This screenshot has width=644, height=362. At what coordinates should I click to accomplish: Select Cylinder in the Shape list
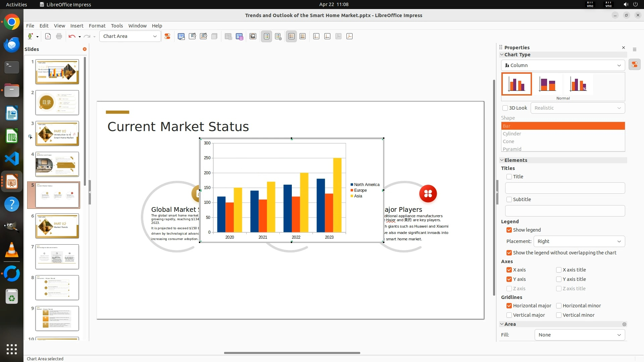coord(512,134)
